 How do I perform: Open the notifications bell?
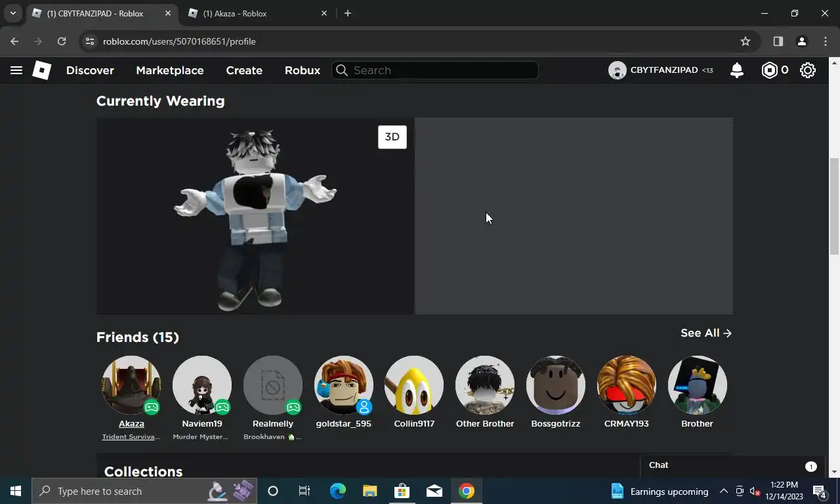pyautogui.click(x=737, y=70)
